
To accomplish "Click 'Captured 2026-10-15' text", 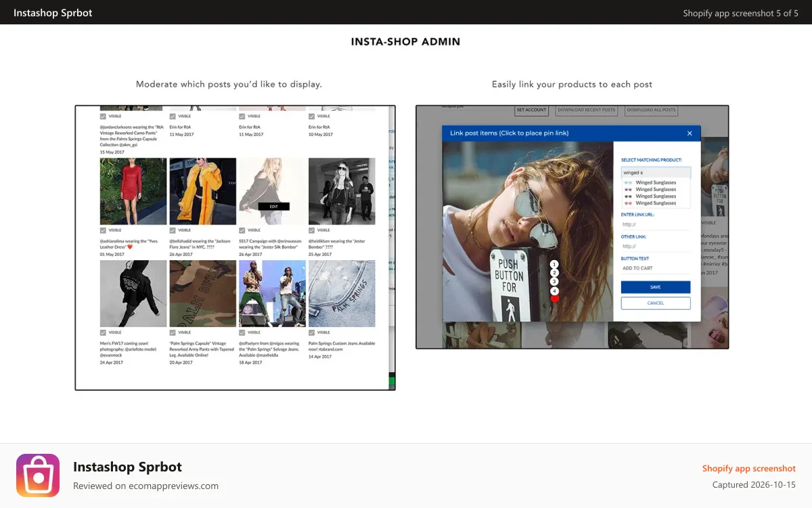I will 754,485.
